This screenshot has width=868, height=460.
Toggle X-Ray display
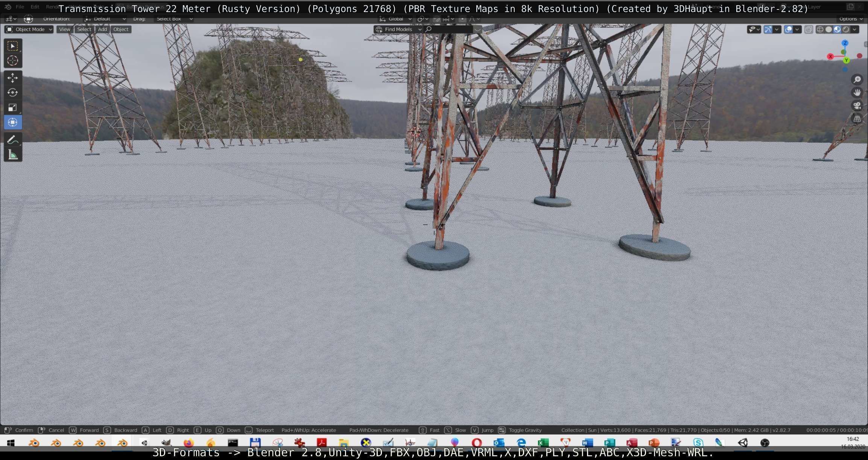809,29
